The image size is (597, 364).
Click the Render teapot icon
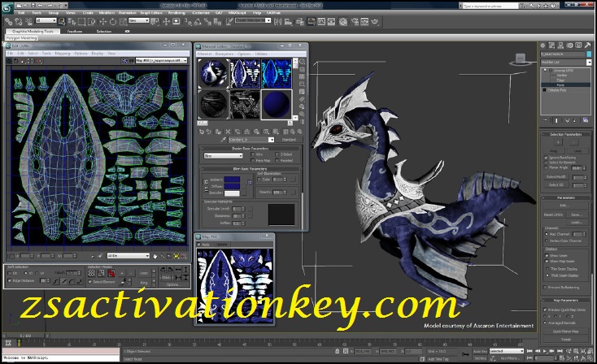pos(375,22)
